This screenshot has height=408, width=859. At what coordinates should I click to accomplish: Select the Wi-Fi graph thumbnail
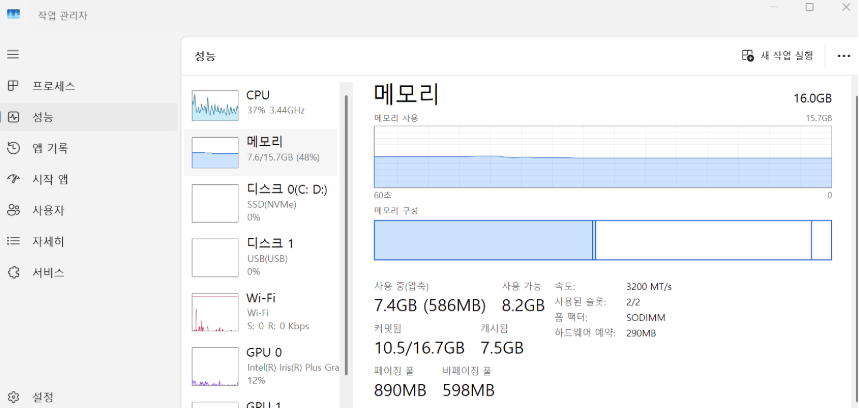pyautogui.click(x=215, y=312)
